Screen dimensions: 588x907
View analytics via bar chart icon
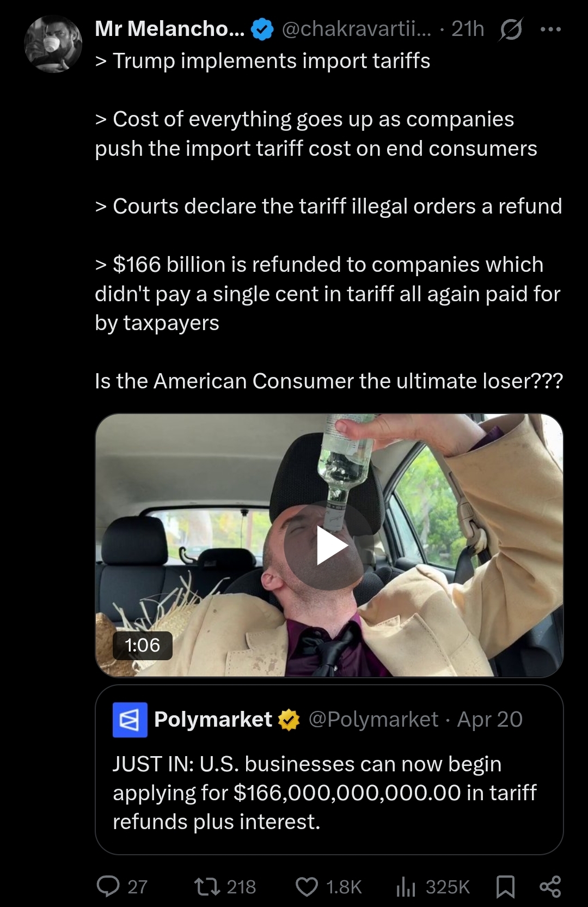406,886
